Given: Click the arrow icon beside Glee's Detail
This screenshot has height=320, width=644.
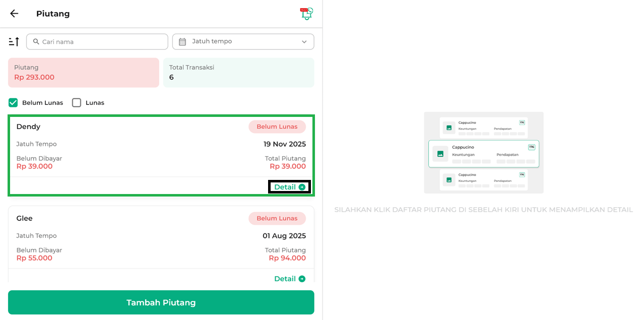Looking at the screenshot, I should tap(302, 279).
